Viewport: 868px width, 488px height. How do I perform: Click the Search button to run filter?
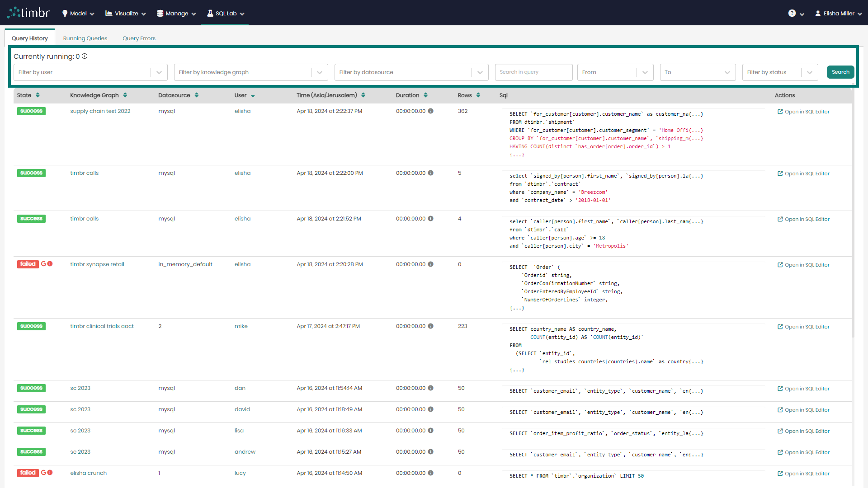tap(840, 72)
